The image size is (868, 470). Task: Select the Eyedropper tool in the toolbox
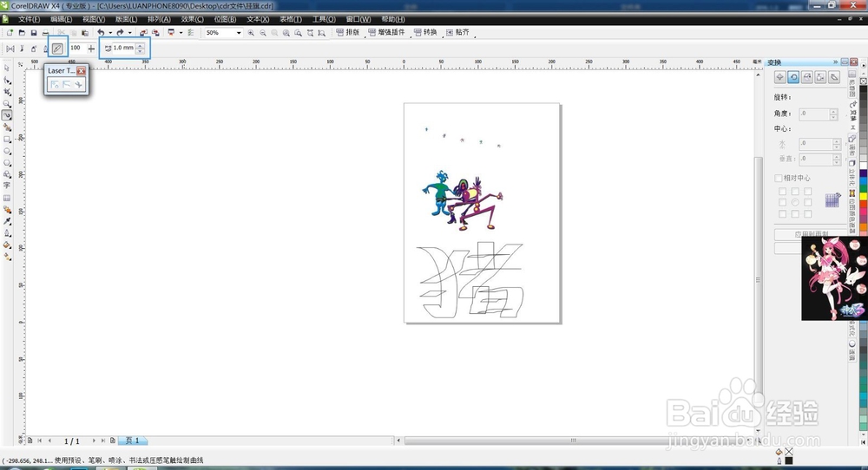pyautogui.click(x=7, y=221)
